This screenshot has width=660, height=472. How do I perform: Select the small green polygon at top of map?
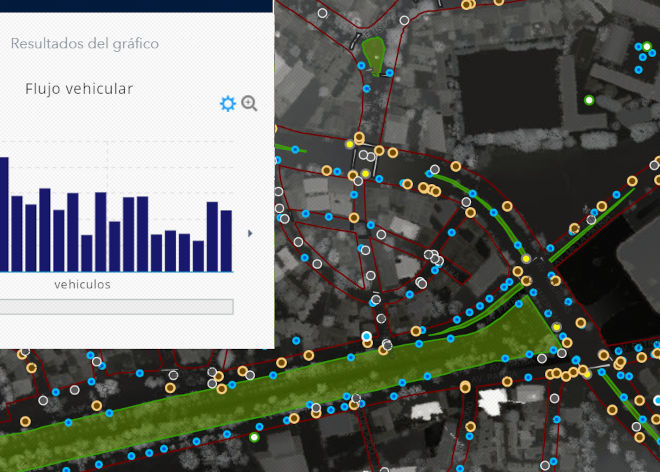[x=375, y=55]
